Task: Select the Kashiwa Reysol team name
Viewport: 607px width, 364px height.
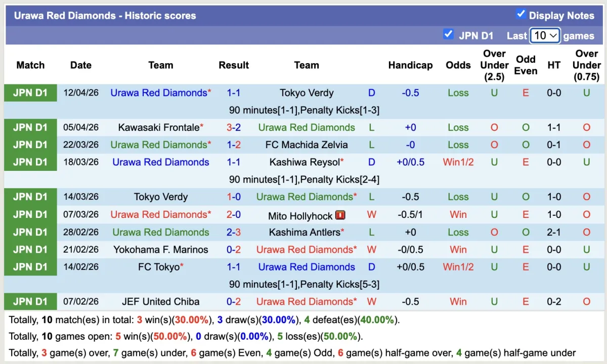Action: (x=304, y=162)
